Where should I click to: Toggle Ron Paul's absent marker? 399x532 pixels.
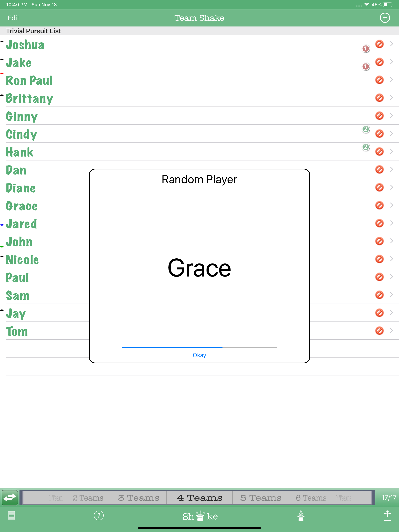coord(379,80)
